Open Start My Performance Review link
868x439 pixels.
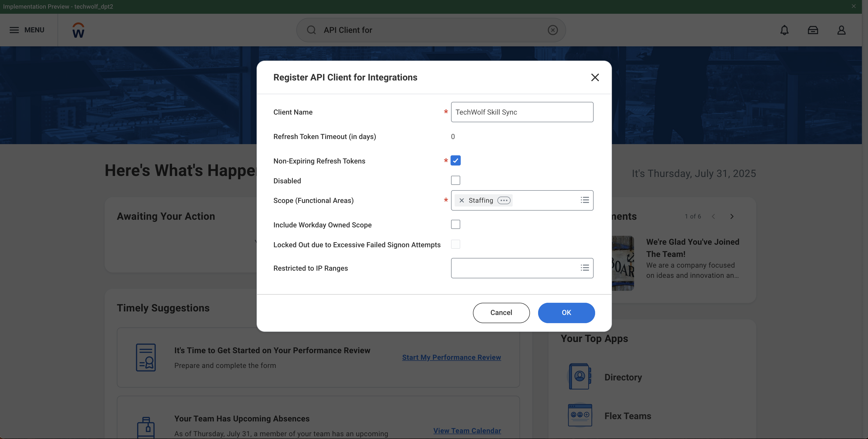point(452,357)
